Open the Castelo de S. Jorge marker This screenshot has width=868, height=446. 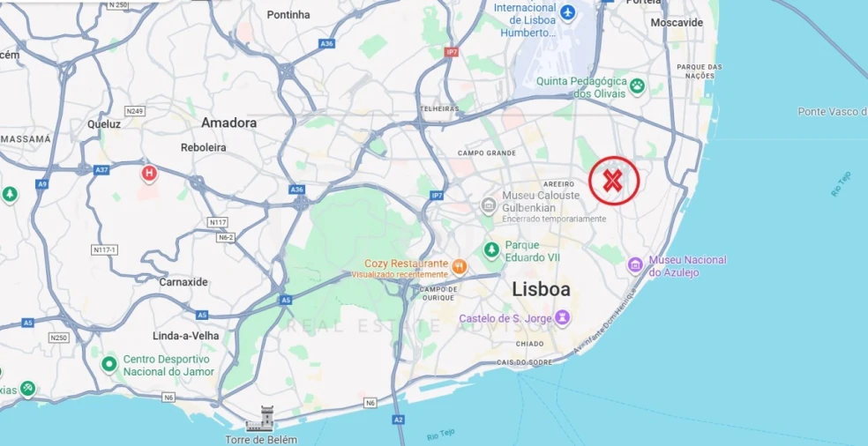click(563, 318)
